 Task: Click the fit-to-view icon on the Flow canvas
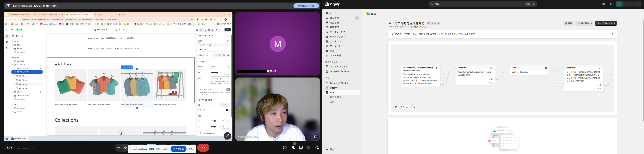tap(414, 107)
